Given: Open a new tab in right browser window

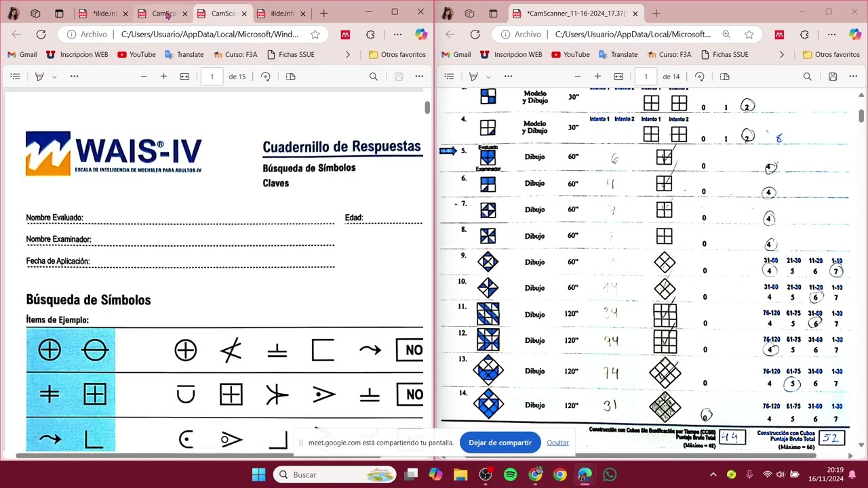Looking at the screenshot, I should pyautogui.click(x=656, y=13).
